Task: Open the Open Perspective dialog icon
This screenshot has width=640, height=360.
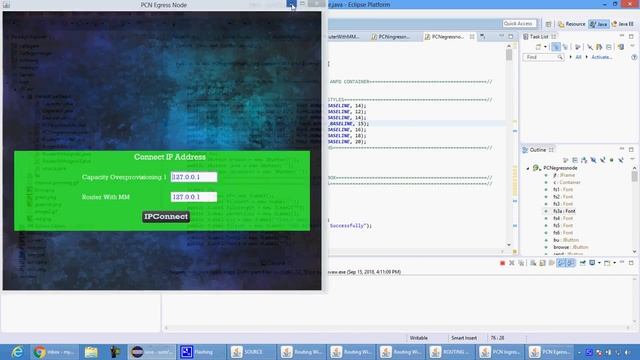Action: point(549,24)
